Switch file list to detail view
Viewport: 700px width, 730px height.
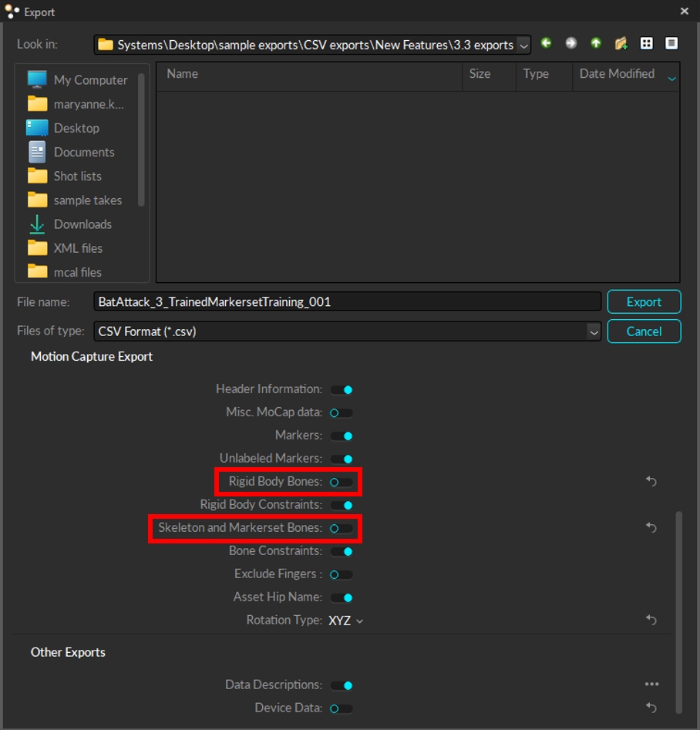(671, 43)
